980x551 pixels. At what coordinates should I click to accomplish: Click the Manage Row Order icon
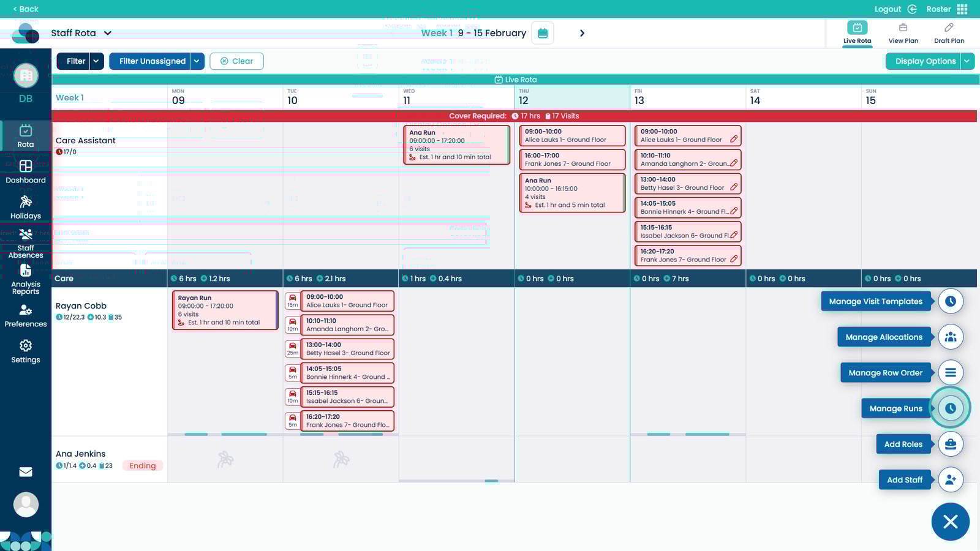(x=950, y=373)
